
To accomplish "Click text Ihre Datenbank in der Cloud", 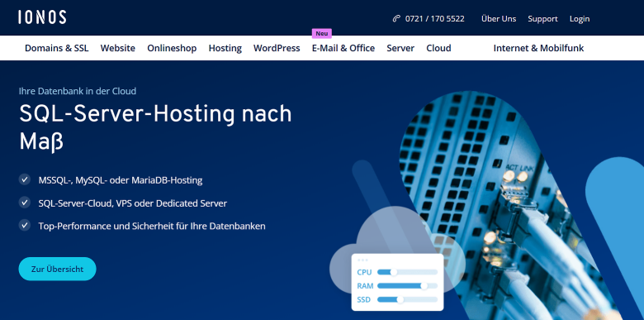I will [78, 91].
